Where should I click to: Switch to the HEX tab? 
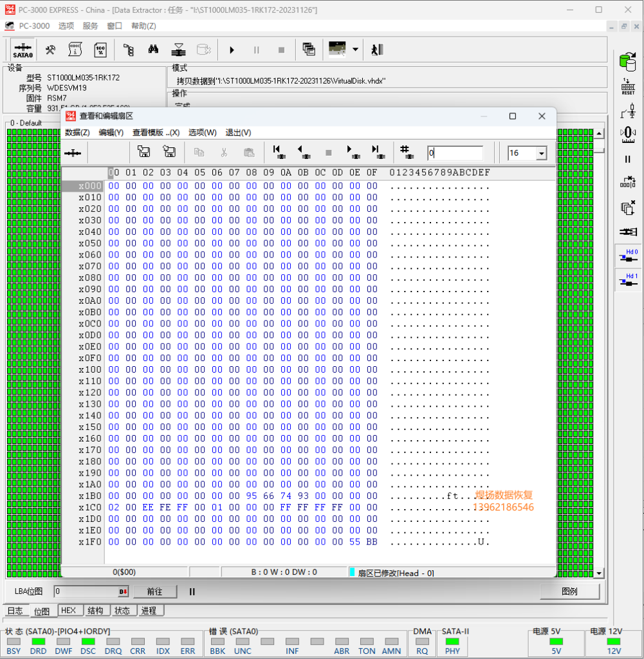tap(68, 610)
